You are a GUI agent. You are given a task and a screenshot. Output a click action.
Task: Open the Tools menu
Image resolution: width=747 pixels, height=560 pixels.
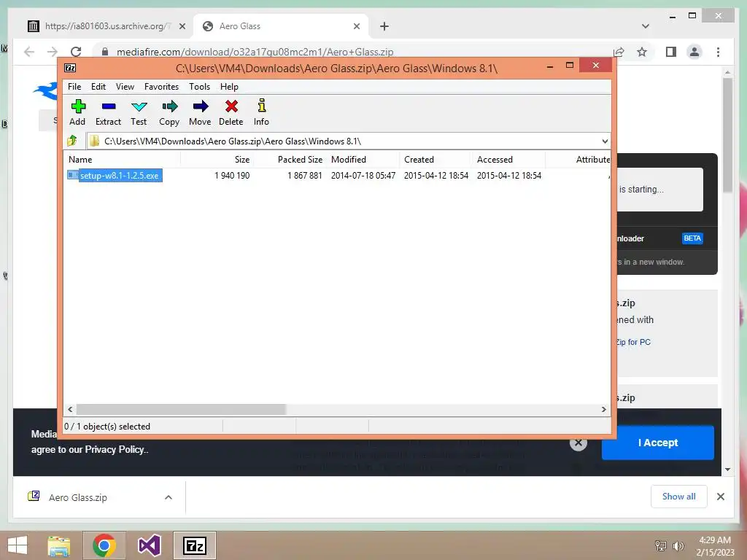199,87
